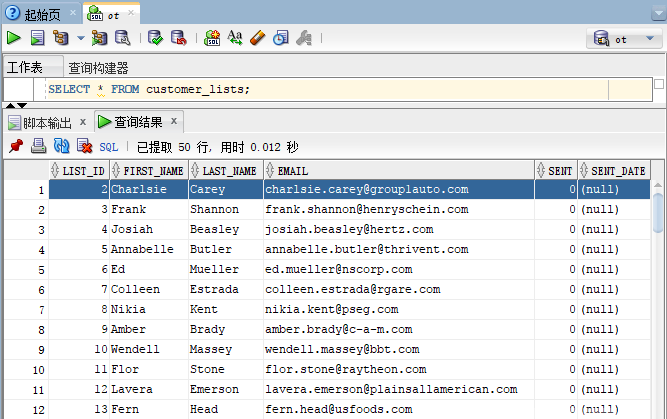Open the SQL History icon
Screen dimensions: 667x419
(x=280, y=38)
